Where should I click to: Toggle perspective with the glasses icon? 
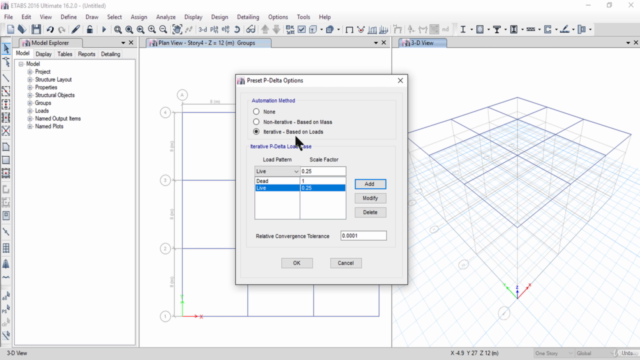[x=251, y=29]
